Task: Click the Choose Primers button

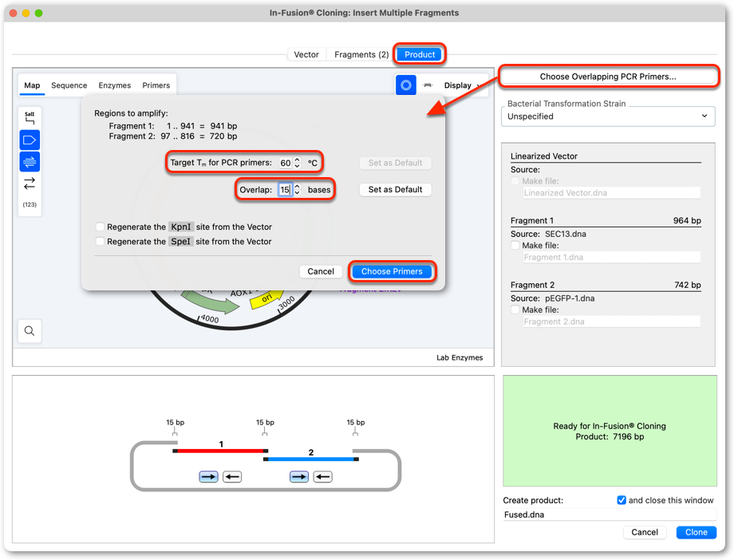Action: pyautogui.click(x=392, y=271)
